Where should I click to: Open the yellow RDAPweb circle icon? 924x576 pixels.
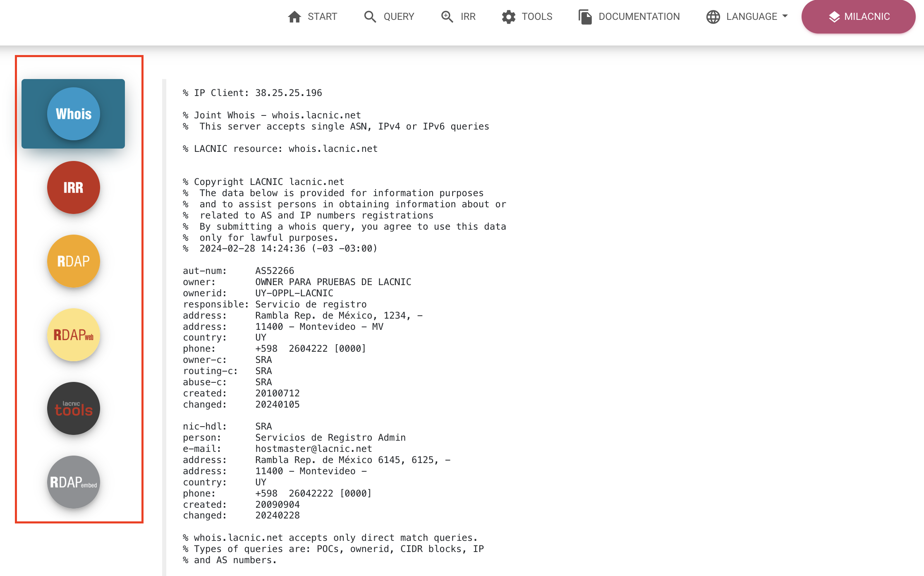[x=73, y=335]
